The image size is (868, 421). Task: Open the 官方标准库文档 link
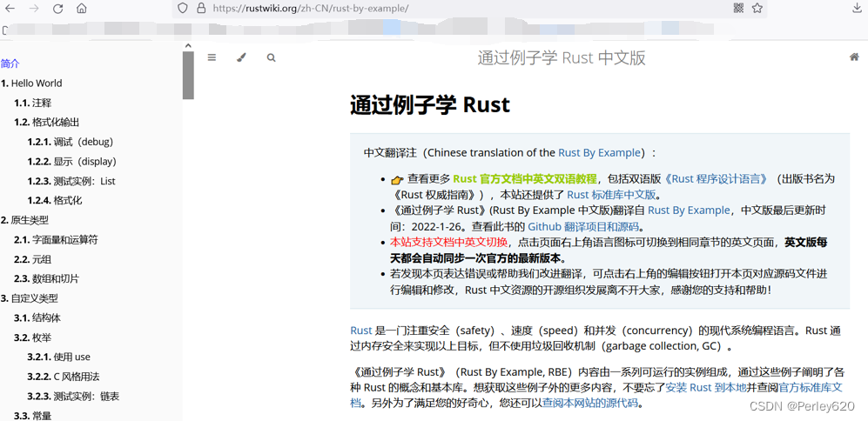[x=811, y=387]
